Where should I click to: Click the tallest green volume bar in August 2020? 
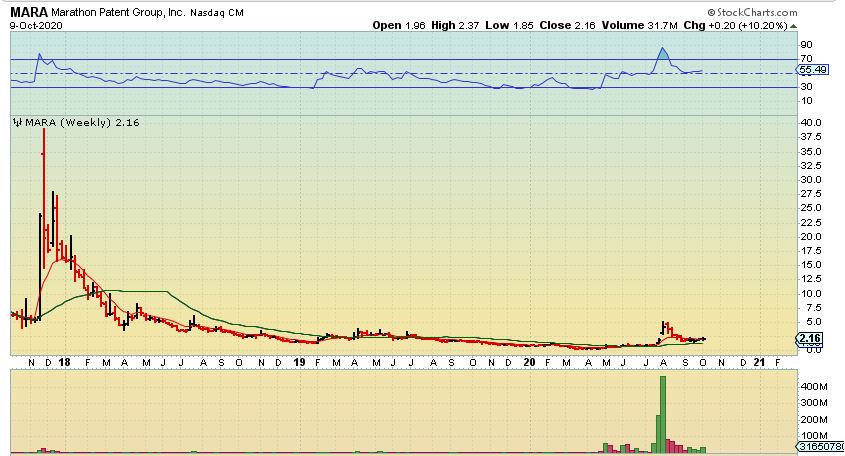coord(663,414)
